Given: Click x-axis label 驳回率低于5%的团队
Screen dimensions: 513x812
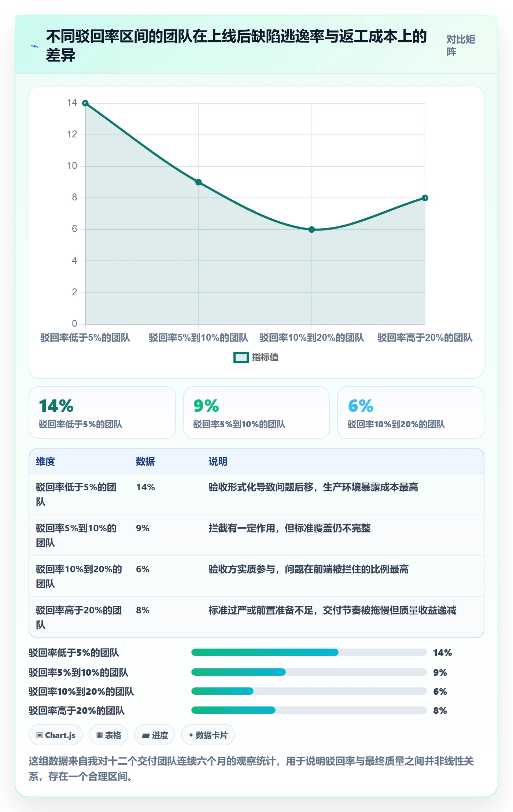Looking at the screenshot, I should [x=85, y=337].
